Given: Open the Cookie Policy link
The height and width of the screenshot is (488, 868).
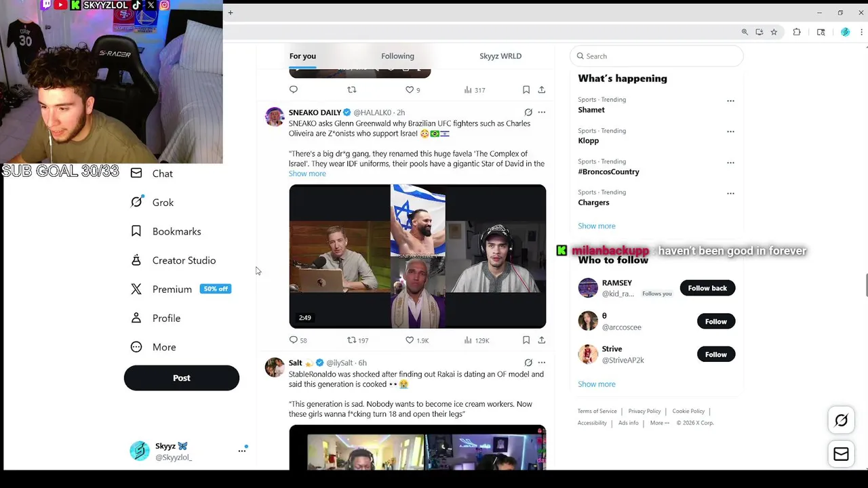Looking at the screenshot, I should point(688,411).
